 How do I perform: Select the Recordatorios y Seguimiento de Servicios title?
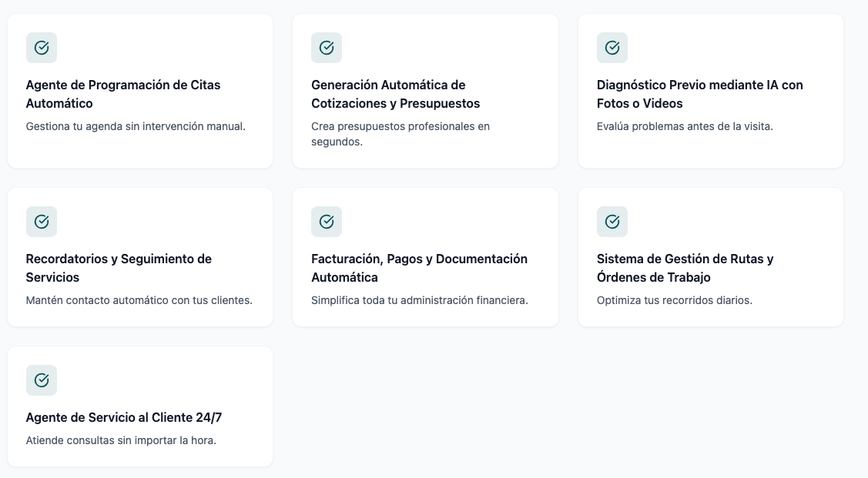pos(119,268)
